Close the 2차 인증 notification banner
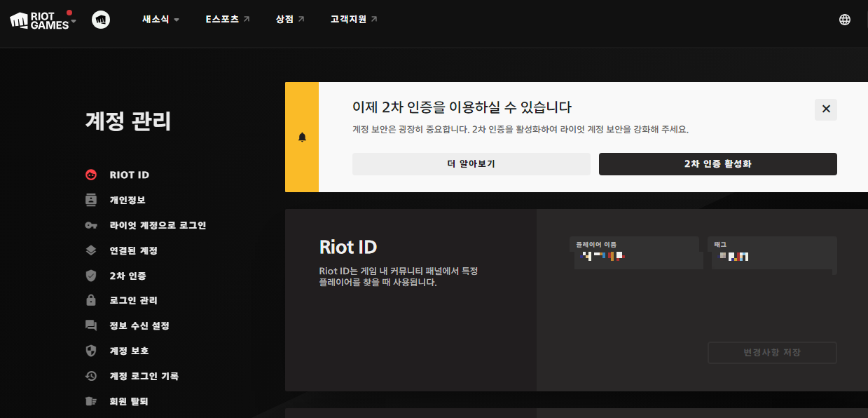868x418 pixels. (826, 109)
